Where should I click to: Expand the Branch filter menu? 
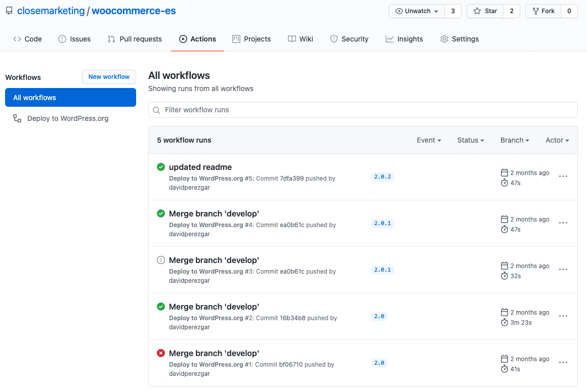(514, 140)
